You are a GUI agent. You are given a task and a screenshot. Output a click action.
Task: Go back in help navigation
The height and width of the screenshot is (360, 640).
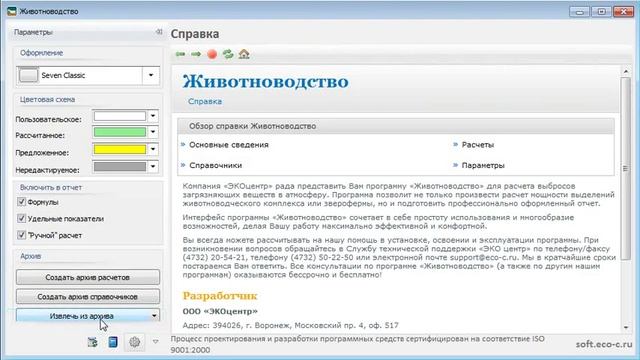(180, 54)
